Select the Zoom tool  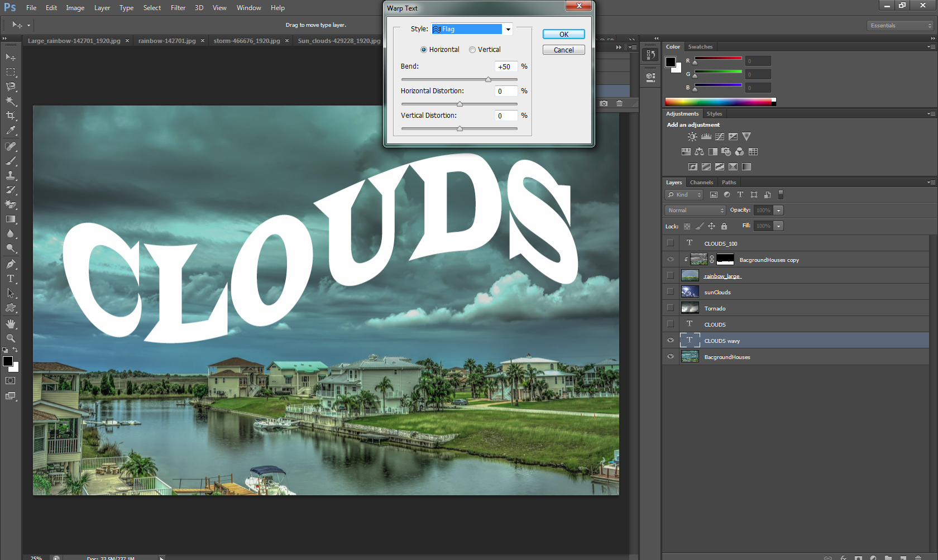point(11,338)
